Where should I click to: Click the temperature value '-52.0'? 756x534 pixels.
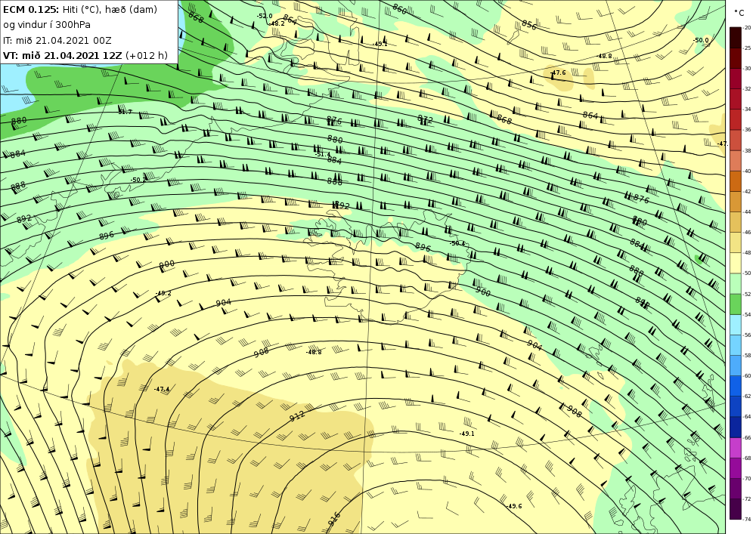[264, 16]
